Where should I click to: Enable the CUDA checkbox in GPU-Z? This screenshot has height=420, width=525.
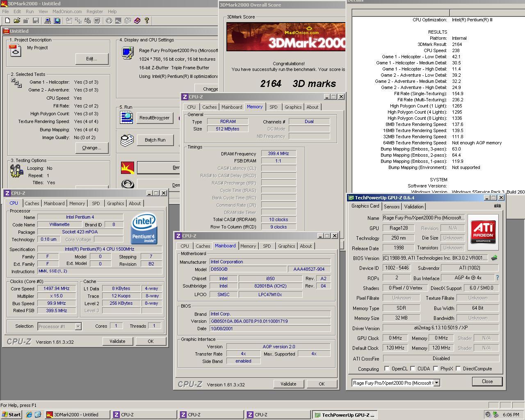click(413, 369)
